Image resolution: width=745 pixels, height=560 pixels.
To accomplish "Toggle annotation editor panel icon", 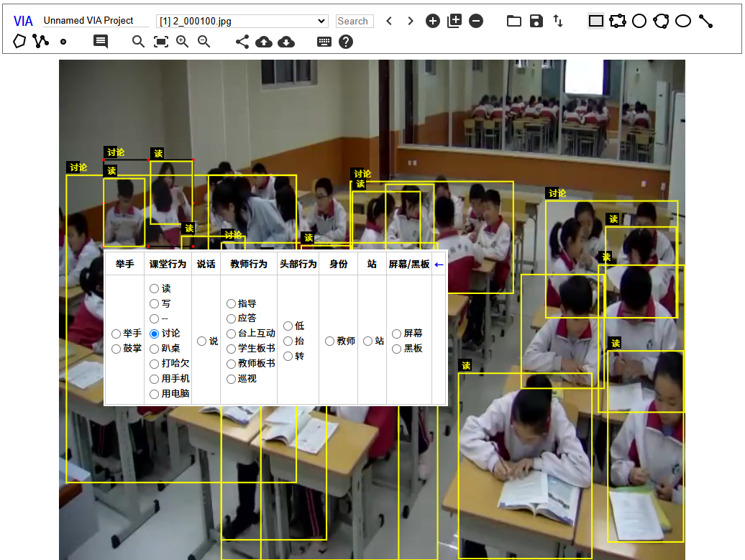I will click(100, 42).
